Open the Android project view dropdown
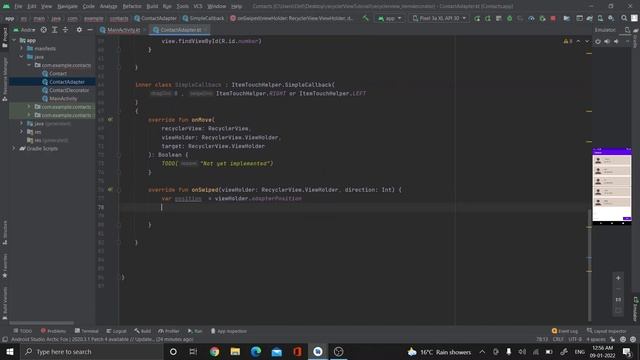The image size is (640, 360). (24, 30)
